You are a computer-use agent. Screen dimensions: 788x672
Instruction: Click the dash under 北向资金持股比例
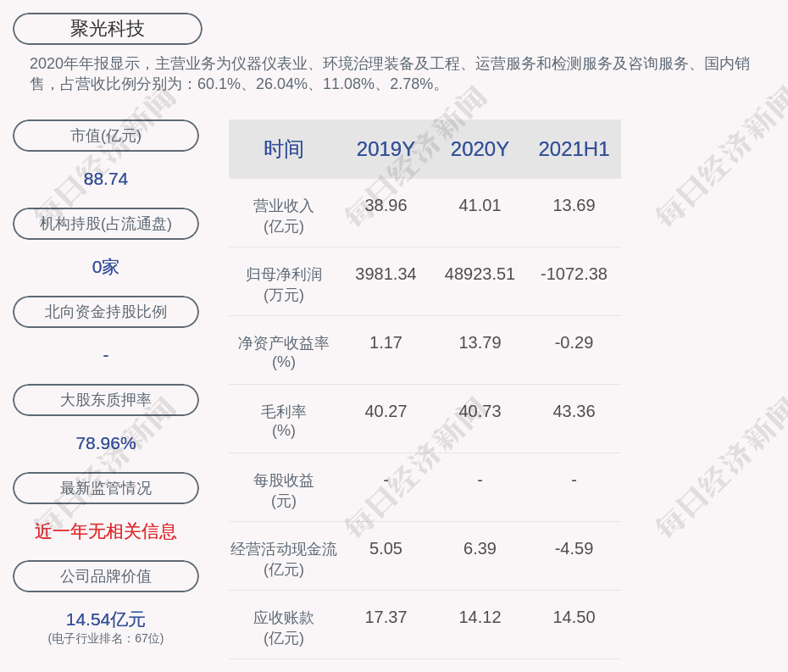point(106,355)
